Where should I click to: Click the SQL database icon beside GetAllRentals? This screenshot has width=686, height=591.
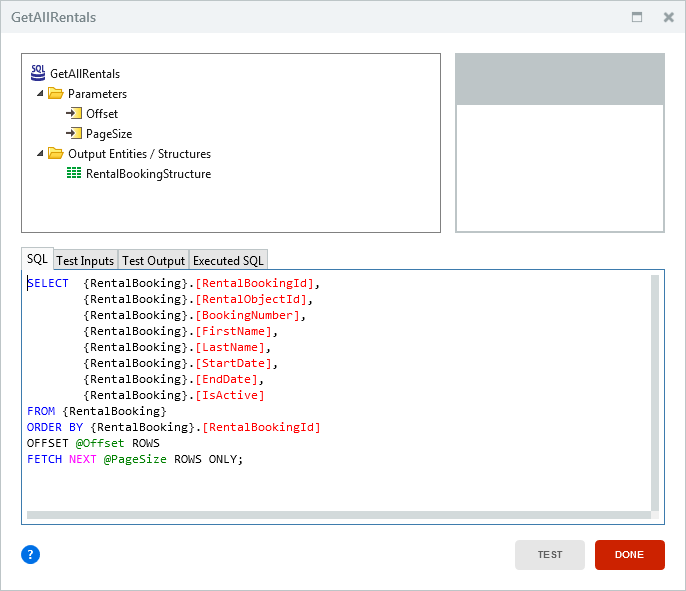38,73
